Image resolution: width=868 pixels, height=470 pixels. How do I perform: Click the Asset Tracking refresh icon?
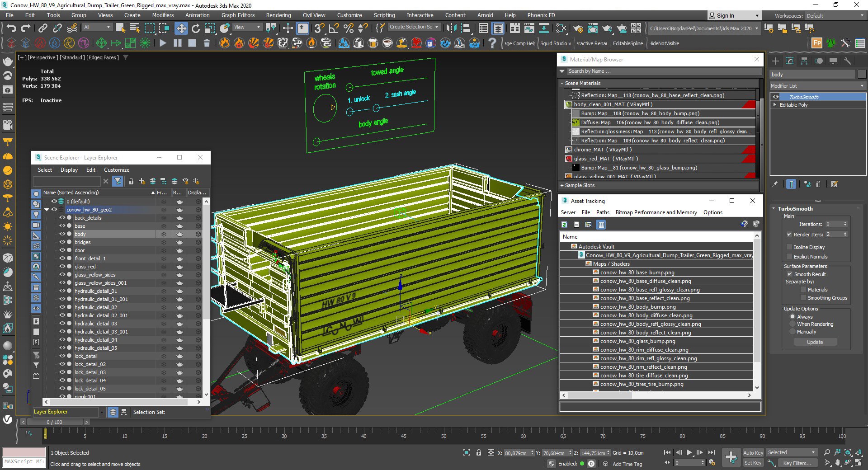[564, 225]
